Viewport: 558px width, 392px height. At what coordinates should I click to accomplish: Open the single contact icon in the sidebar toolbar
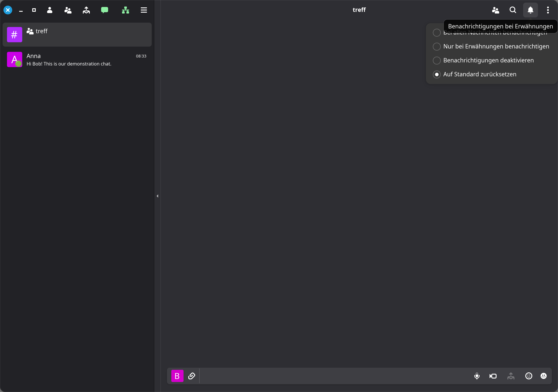pos(49,10)
